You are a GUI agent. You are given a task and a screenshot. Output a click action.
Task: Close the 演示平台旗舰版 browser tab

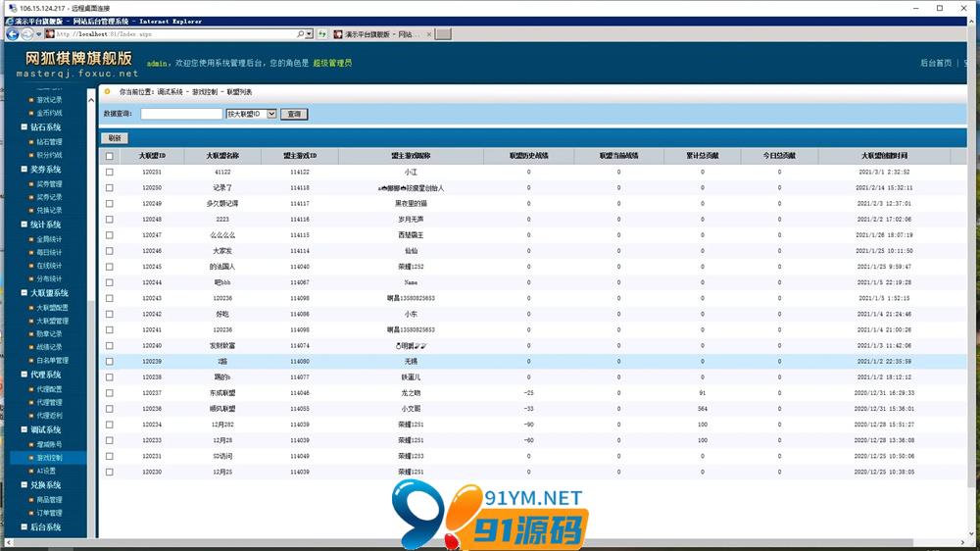pos(429,34)
